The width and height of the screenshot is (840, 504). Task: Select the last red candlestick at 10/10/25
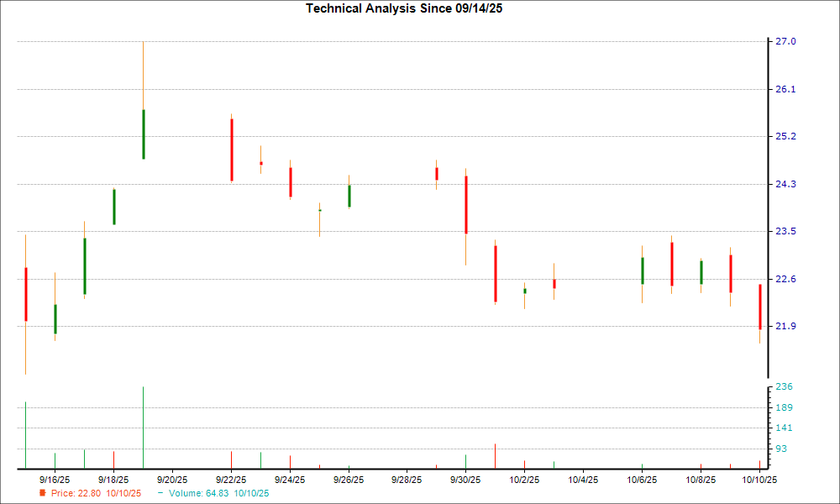point(759,307)
